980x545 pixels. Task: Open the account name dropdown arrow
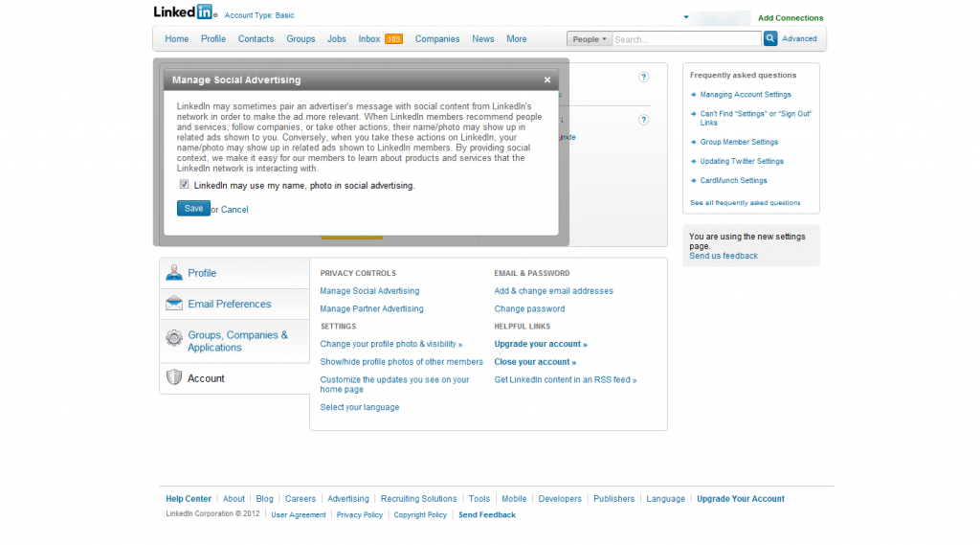(685, 17)
